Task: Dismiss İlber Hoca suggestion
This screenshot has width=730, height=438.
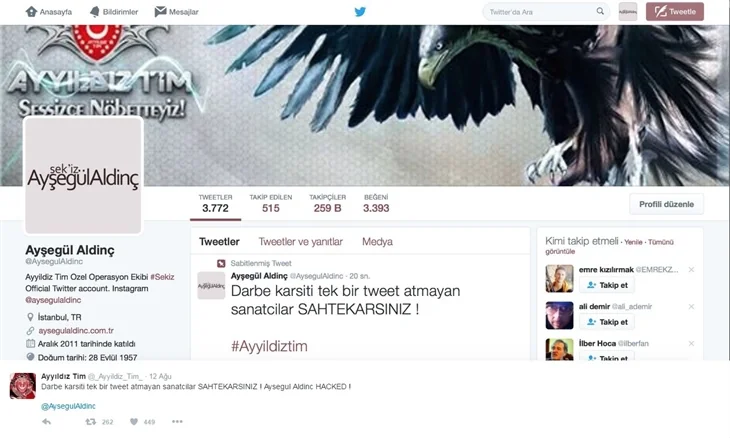Action: (691, 343)
